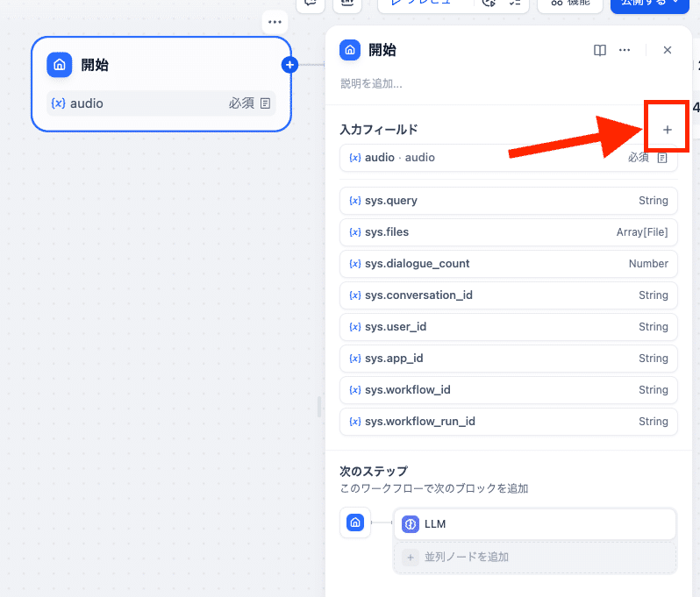700x597 pixels.
Task: Click the 開始 home icon in panel header
Action: pos(350,51)
